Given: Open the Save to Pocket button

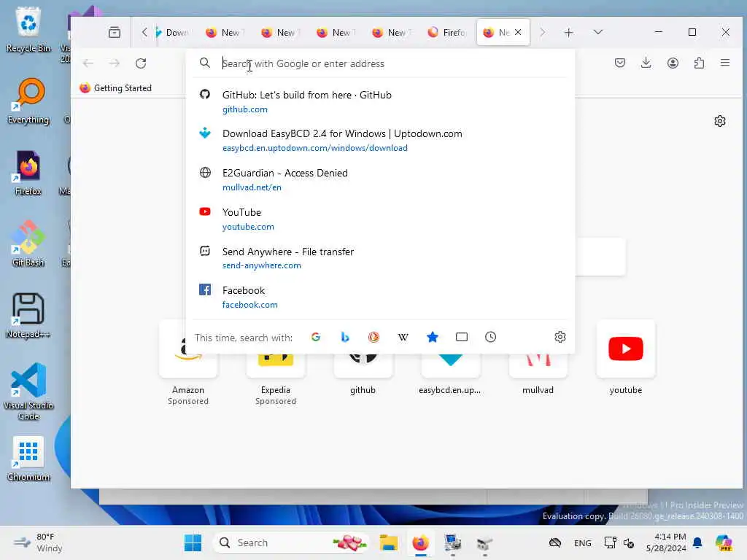Looking at the screenshot, I should pos(620,63).
